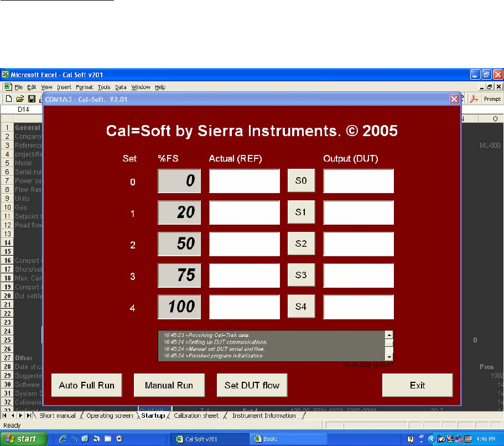Switch to Book1 taskbar button
Screen dimensions: 504x446
point(289,439)
